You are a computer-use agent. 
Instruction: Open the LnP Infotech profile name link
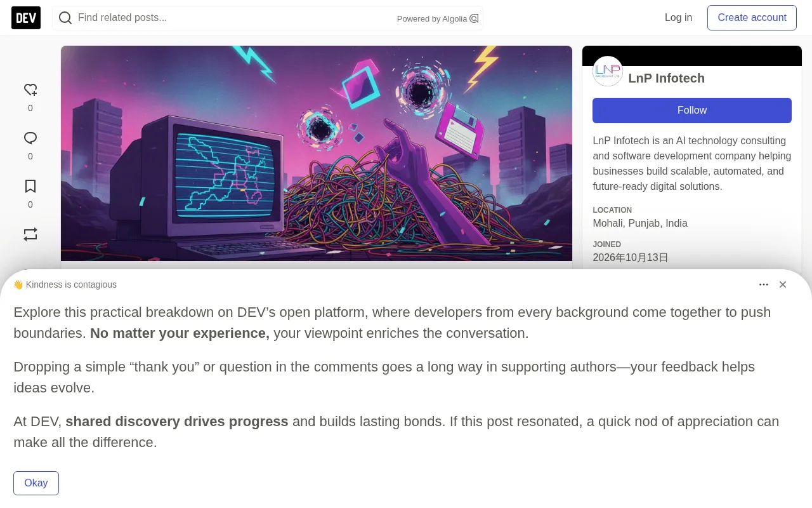click(667, 78)
